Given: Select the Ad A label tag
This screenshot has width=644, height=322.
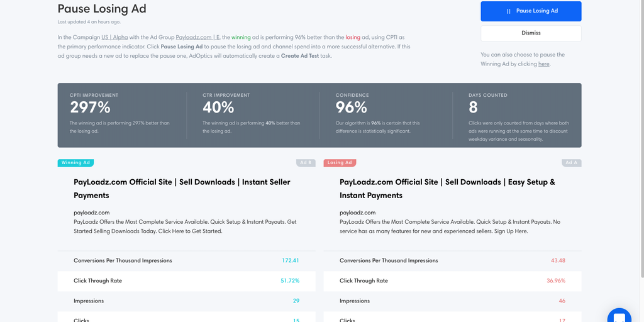Looking at the screenshot, I should pyautogui.click(x=571, y=162).
